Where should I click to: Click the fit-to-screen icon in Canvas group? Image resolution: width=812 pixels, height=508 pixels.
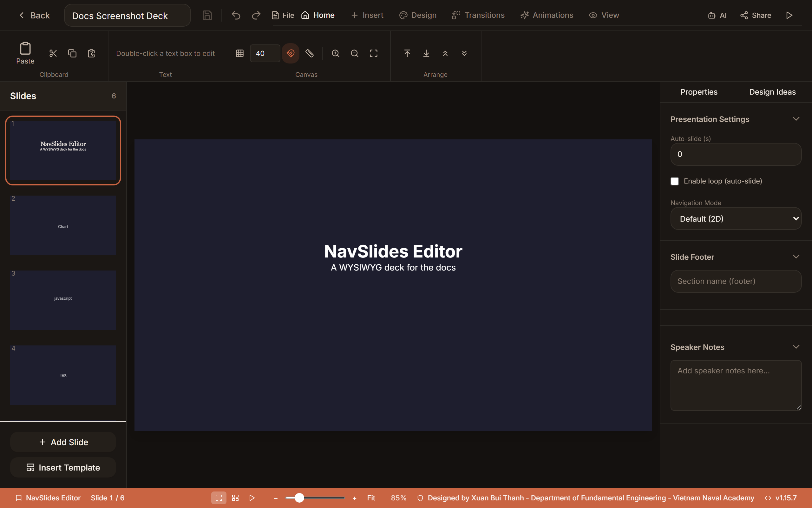373,53
